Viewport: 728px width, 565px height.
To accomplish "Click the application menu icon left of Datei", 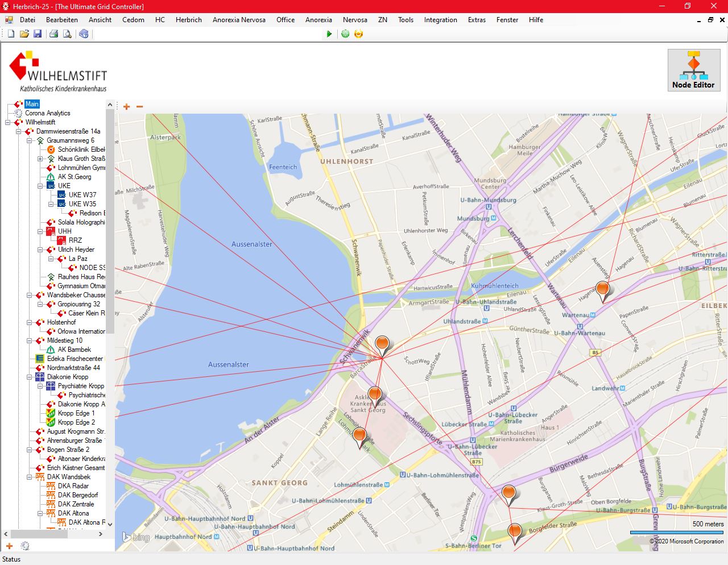I will pos(9,19).
